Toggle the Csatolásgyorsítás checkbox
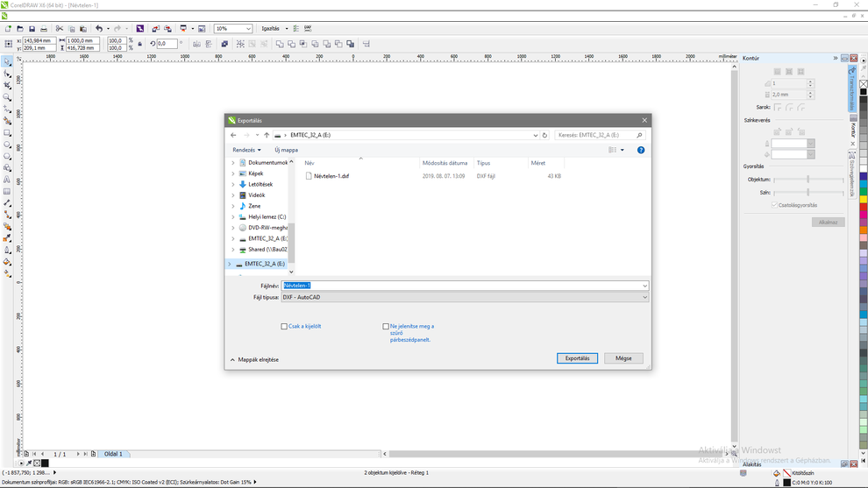The image size is (868, 488). click(774, 205)
